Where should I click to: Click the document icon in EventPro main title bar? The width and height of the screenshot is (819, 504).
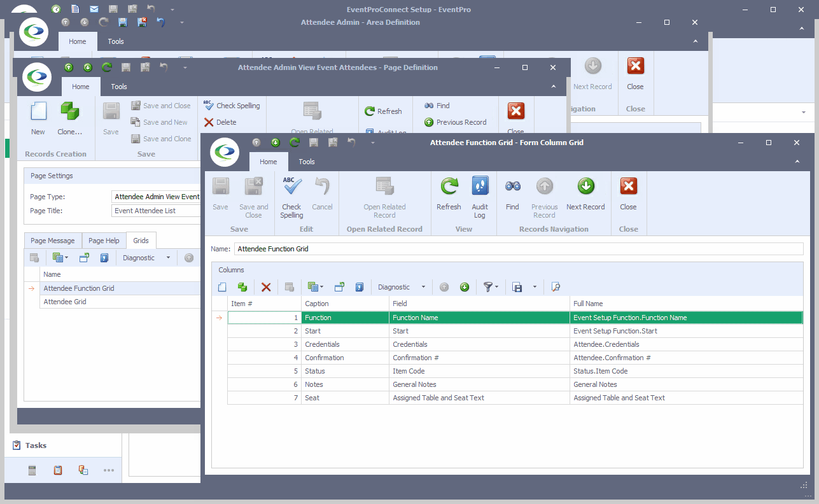(x=75, y=10)
